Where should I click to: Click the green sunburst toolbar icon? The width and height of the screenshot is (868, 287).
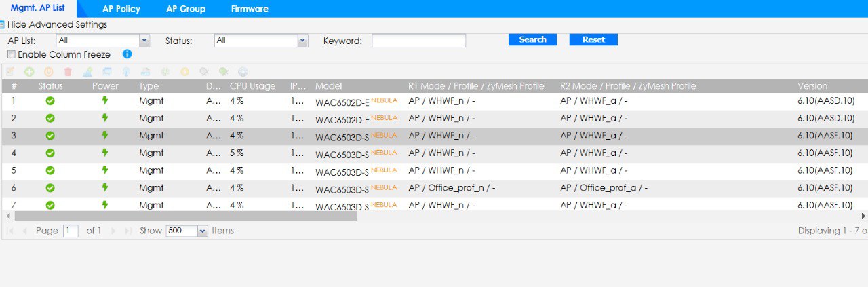pyautogui.click(x=165, y=71)
